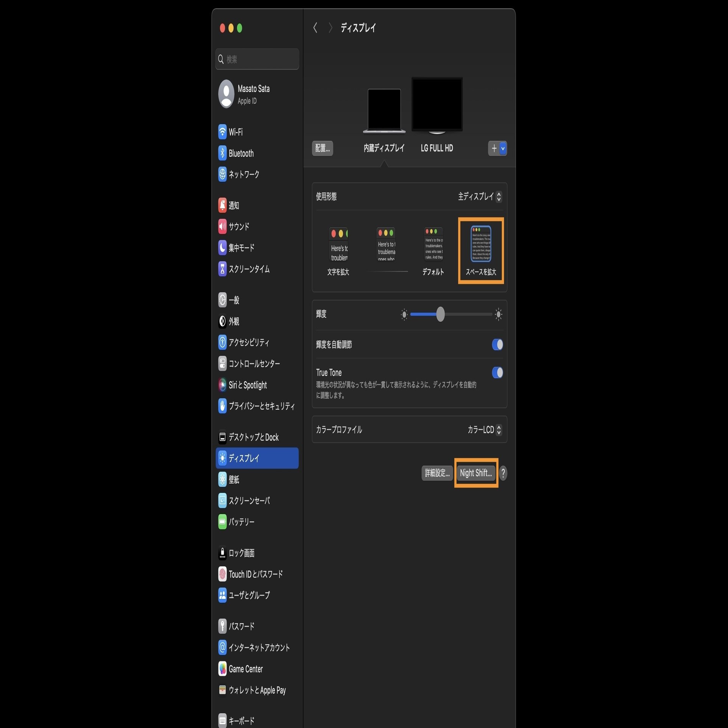Select the 通知 (Notifications) bell icon
This screenshot has height=728, width=728.
(222, 206)
